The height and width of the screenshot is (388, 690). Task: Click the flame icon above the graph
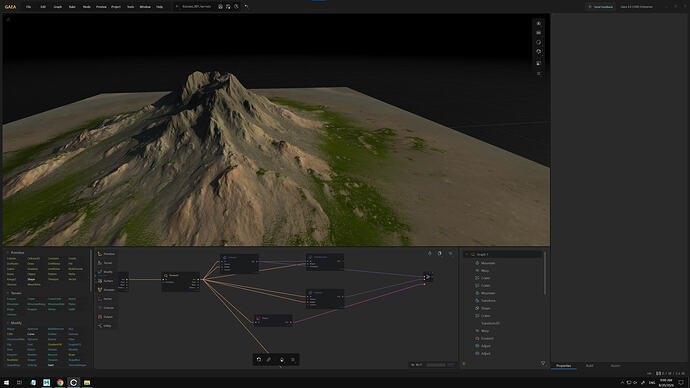coord(430,253)
